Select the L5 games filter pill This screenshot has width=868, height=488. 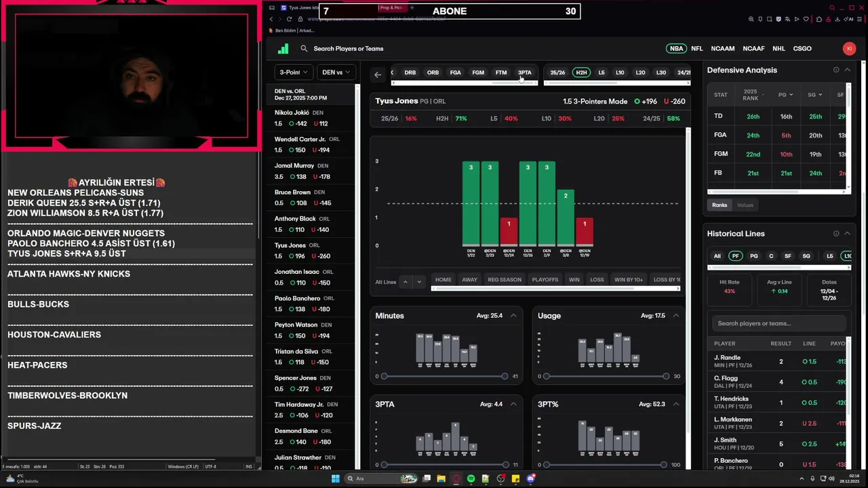pyautogui.click(x=601, y=73)
